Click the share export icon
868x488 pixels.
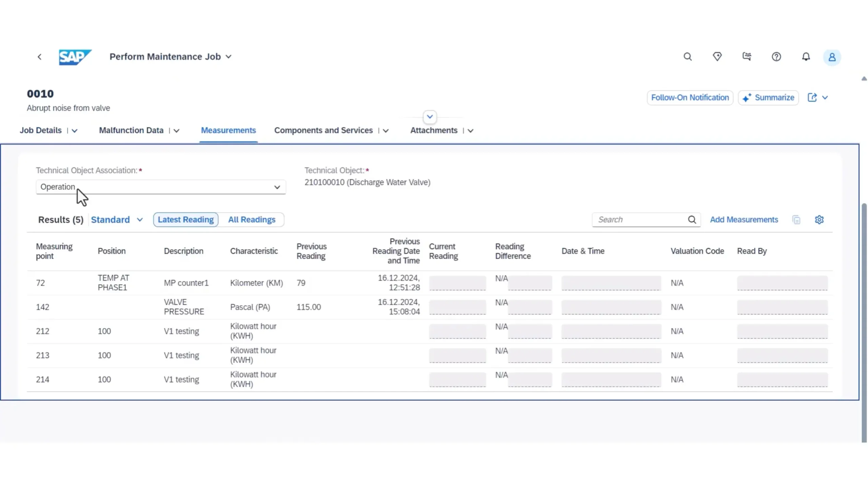(812, 97)
